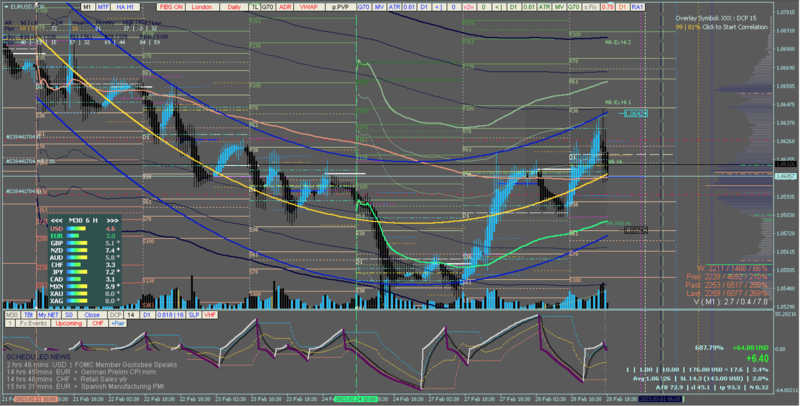The width and height of the screenshot is (800, 406).
Task: Open the Fx Events button
Action: 33,323
